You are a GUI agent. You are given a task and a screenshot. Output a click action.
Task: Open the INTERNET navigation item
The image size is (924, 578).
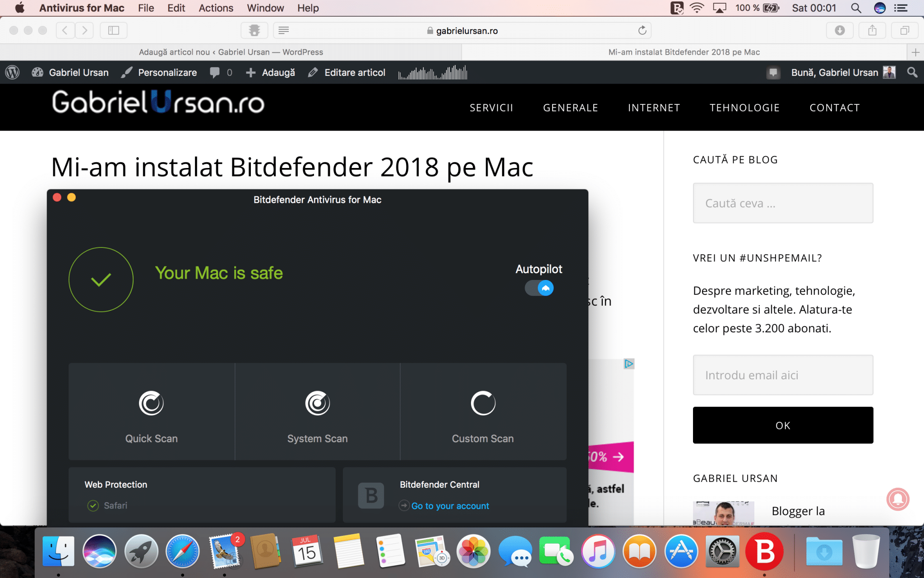point(654,107)
